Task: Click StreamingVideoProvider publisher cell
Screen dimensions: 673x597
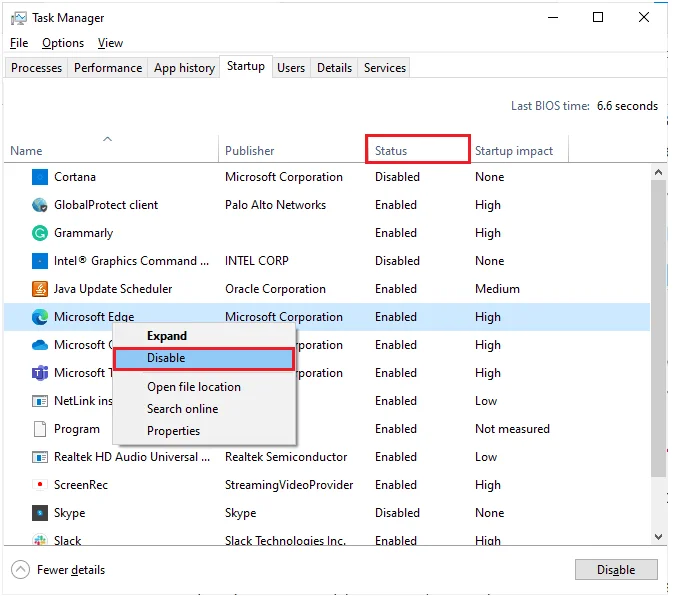Action: pyautogui.click(x=289, y=485)
